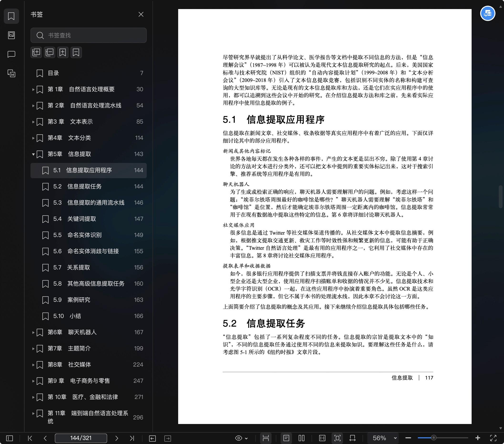Select two-page view
The height and width of the screenshot is (444, 504).
301,438
